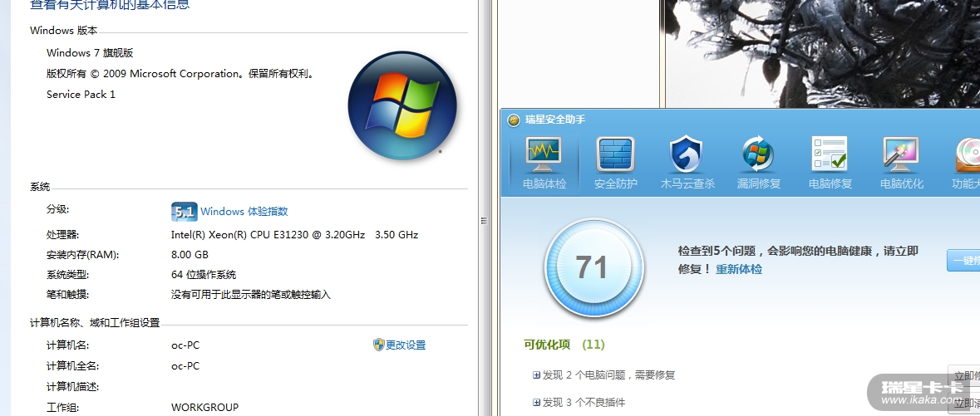Screen dimensions: 980x416
Task: Click the Windows Experience Index 5.1 badge
Action: 185,212
